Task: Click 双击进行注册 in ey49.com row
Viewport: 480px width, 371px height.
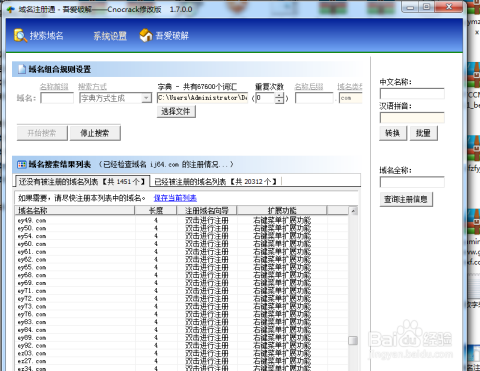Action: 207,220
